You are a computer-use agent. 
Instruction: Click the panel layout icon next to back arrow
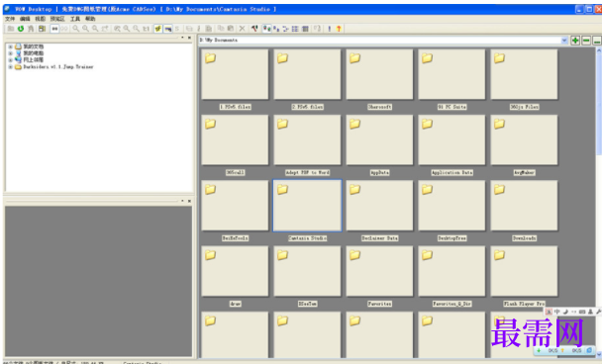[x=43, y=29]
